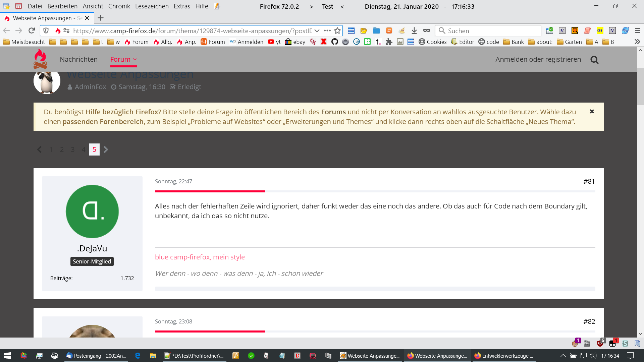Open the Extras menu
Image resolution: width=644 pixels, height=362 pixels.
pyautogui.click(x=182, y=6)
